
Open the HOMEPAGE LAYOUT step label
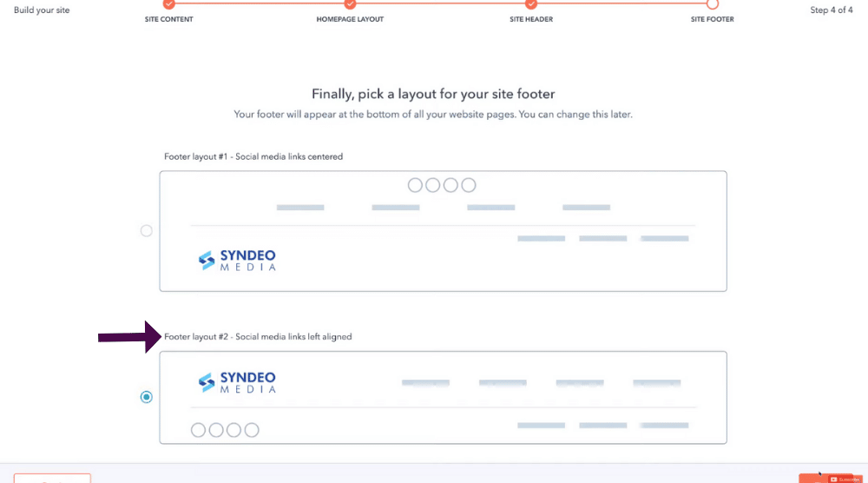(x=350, y=19)
